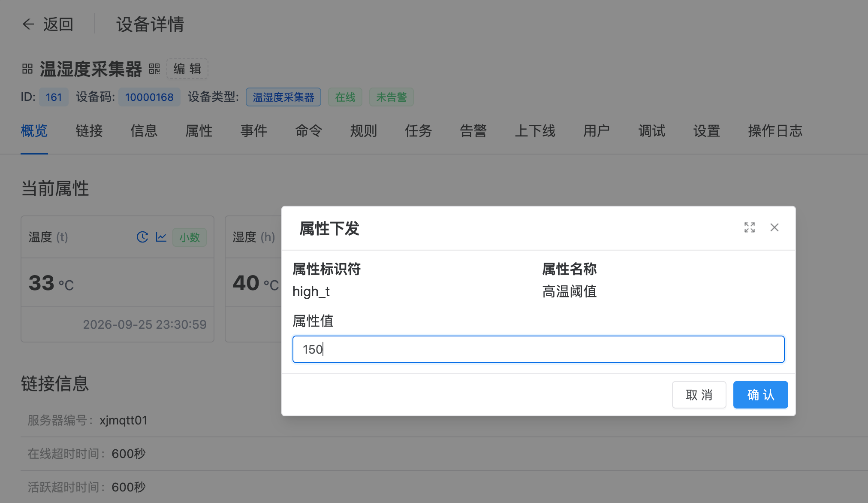
Task: Click the back arrow icon
Action: point(28,24)
